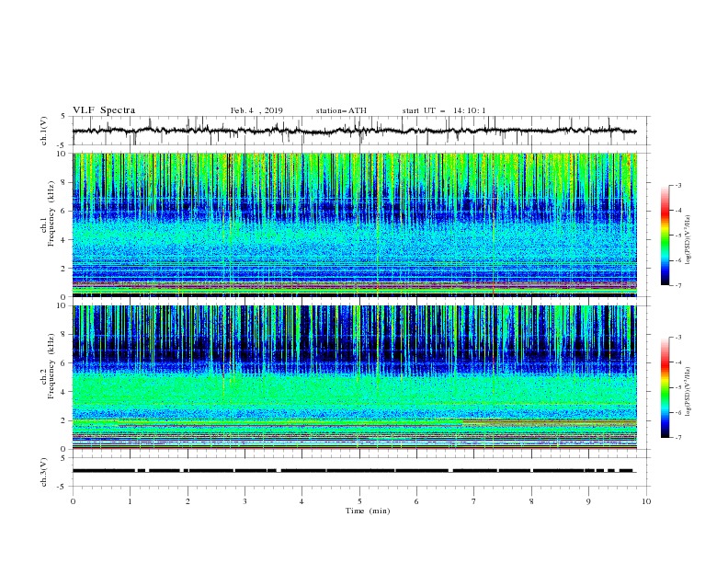Click the "log(PSD)(V²/Hz)" label beside the ch.1 color bar
This screenshot has height=563, width=728.
click(688, 240)
